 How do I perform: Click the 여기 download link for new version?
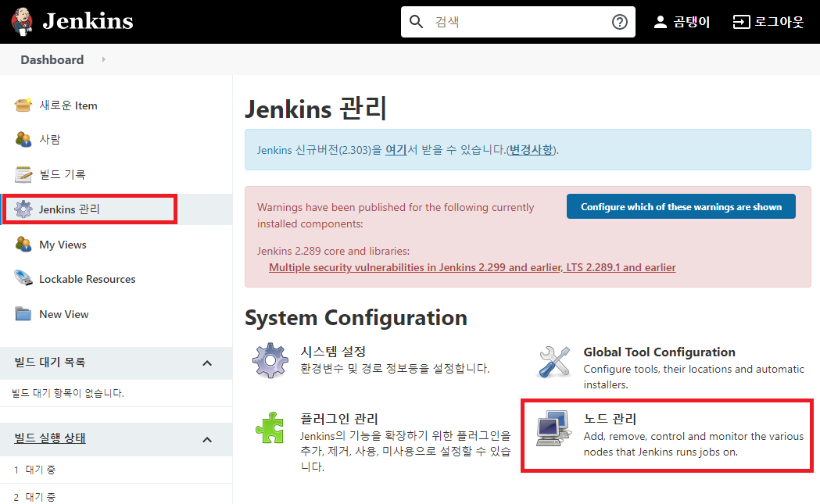[x=396, y=150]
